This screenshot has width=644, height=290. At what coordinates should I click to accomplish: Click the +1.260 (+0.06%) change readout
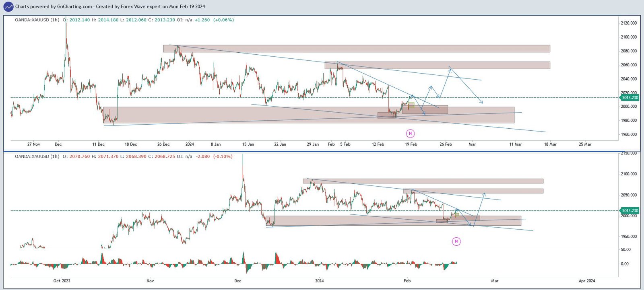tap(214, 20)
